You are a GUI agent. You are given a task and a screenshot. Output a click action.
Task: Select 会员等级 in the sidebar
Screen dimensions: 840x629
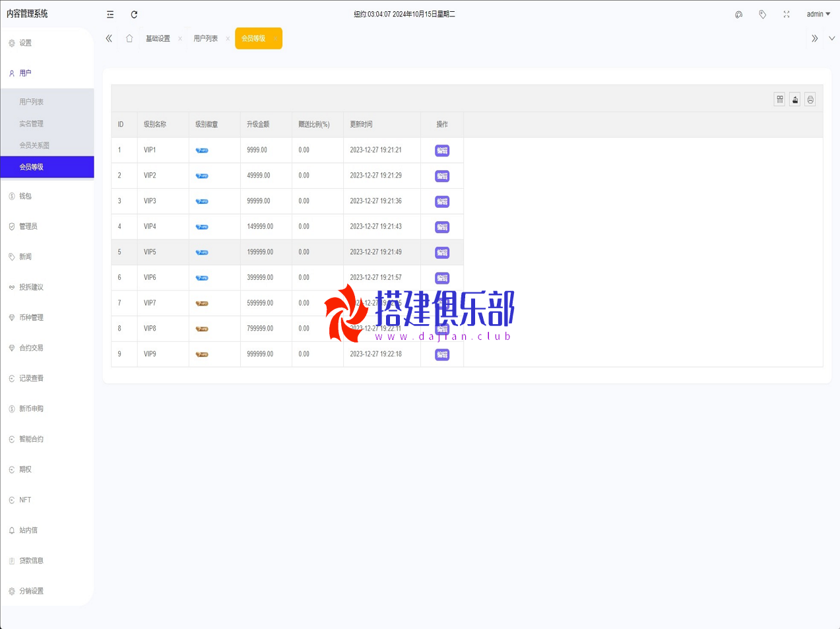pos(47,167)
